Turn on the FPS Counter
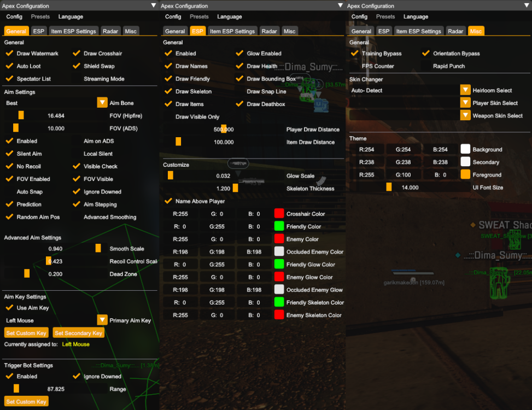The width and height of the screenshot is (532, 410). click(x=354, y=66)
